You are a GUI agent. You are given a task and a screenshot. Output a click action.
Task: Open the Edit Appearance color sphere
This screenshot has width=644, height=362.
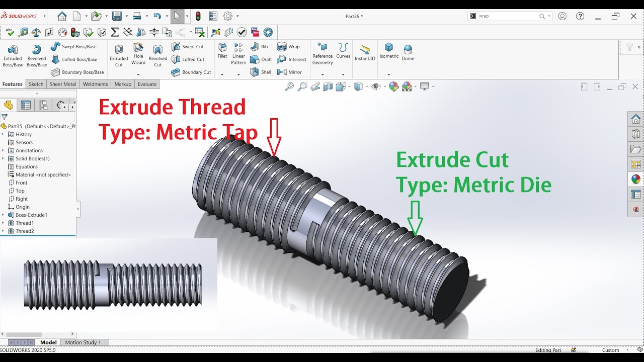pos(393,86)
